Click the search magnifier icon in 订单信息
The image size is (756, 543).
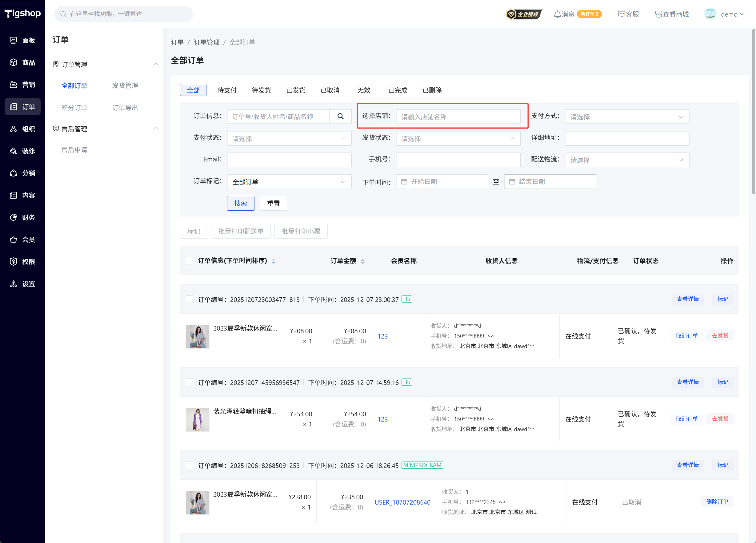click(x=340, y=116)
